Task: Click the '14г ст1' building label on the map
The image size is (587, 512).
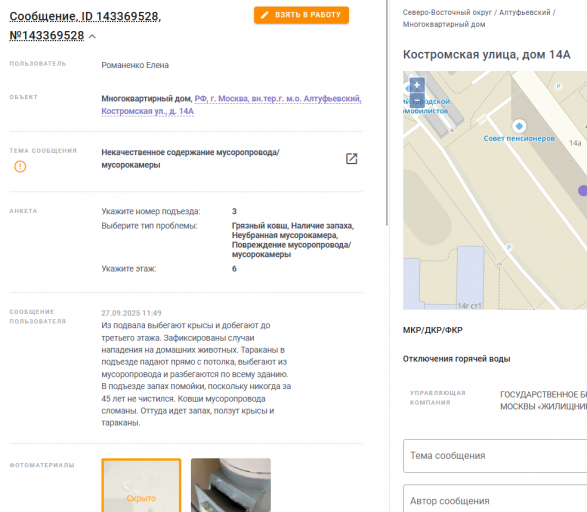Action: [469, 306]
